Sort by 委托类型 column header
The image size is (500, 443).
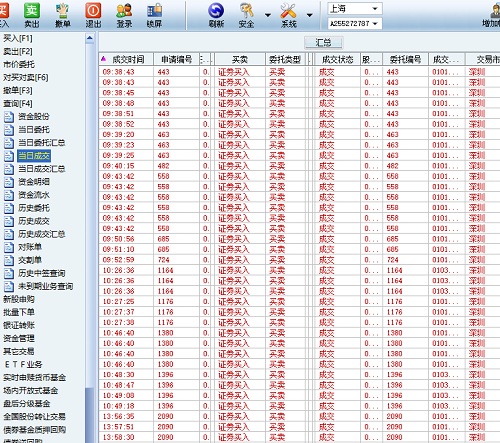(285, 59)
